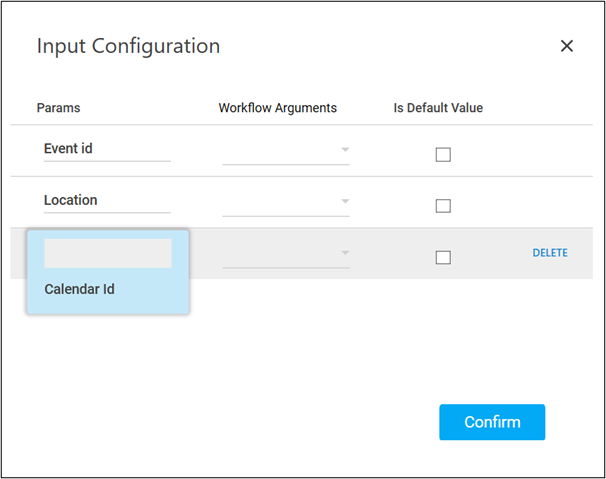Enable the Location default value checkbox
The width and height of the screenshot is (606, 479).
point(443,206)
